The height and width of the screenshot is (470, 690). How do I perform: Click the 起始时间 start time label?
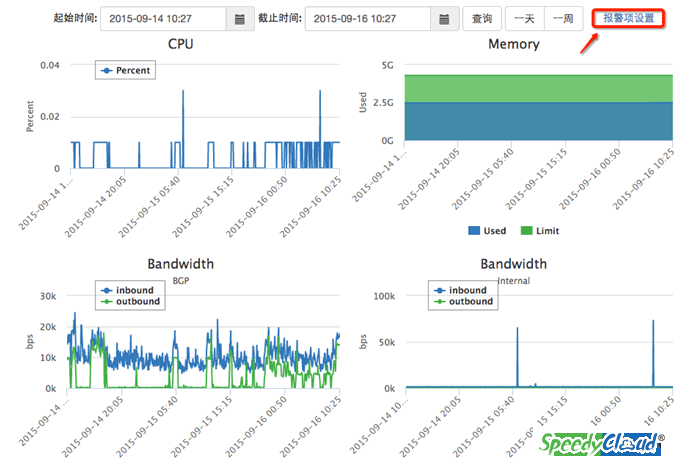click(75, 18)
